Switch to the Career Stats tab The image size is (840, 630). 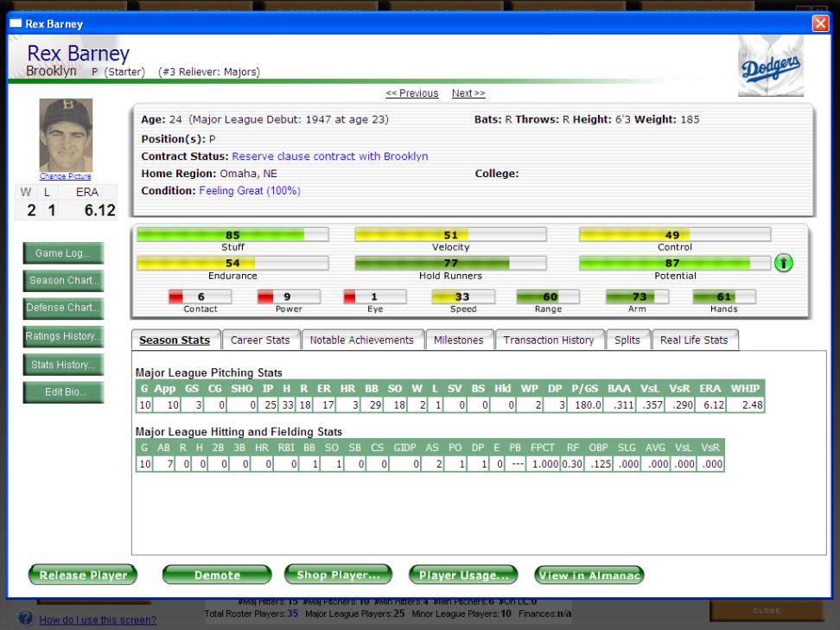(260, 340)
